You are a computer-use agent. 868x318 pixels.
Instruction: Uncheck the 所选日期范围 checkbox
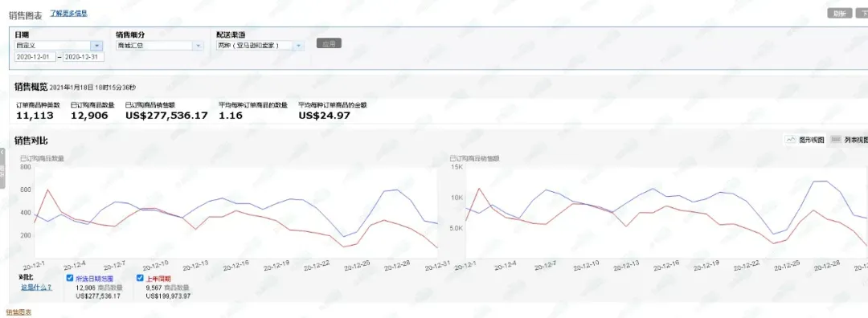coord(70,278)
